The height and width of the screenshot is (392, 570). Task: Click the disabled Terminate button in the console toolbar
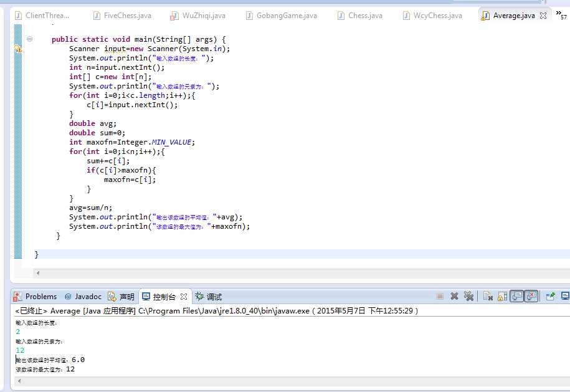tap(440, 297)
